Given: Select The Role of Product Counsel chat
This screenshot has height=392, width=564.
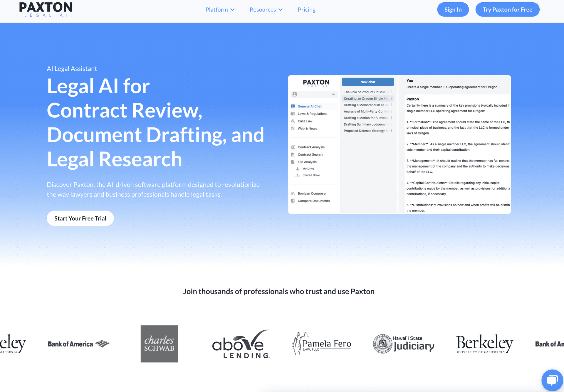Looking at the screenshot, I should click(366, 92).
